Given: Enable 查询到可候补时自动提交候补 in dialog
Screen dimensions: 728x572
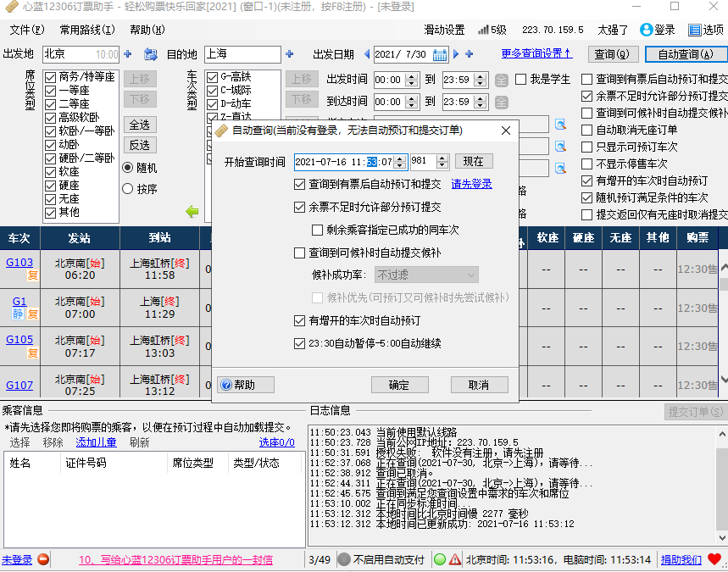Looking at the screenshot, I should (x=299, y=253).
